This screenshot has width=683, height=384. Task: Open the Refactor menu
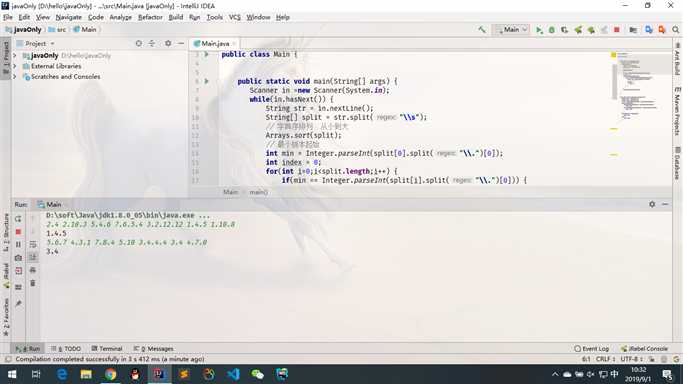point(150,17)
